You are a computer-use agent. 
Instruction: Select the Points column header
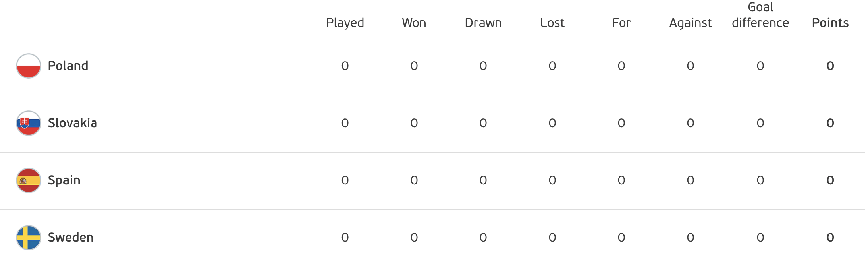[830, 23]
